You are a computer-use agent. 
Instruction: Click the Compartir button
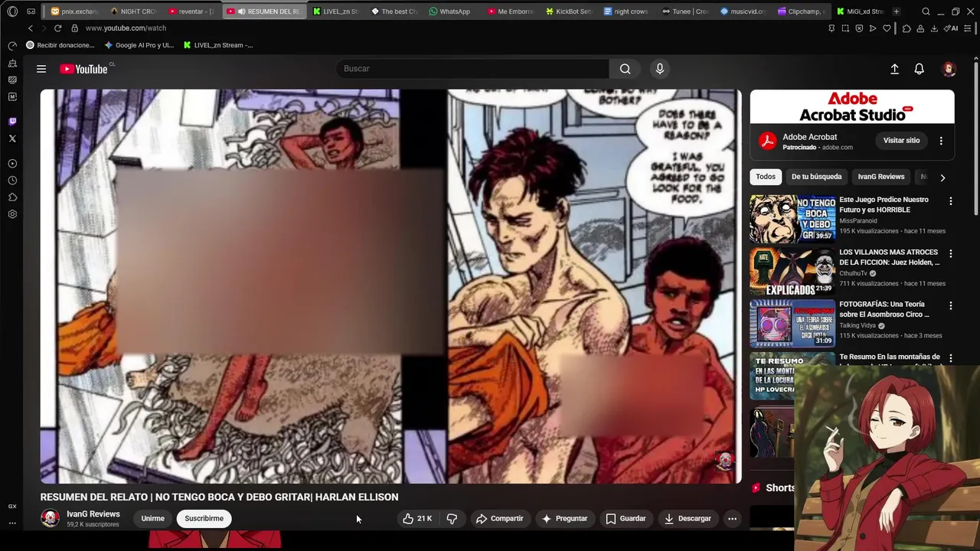[499, 519]
